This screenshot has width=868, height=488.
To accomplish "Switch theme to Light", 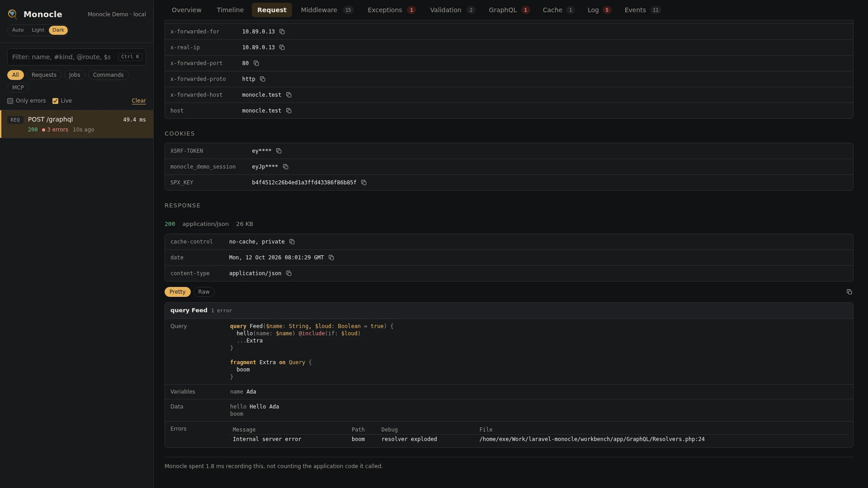I will pyautogui.click(x=38, y=30).
